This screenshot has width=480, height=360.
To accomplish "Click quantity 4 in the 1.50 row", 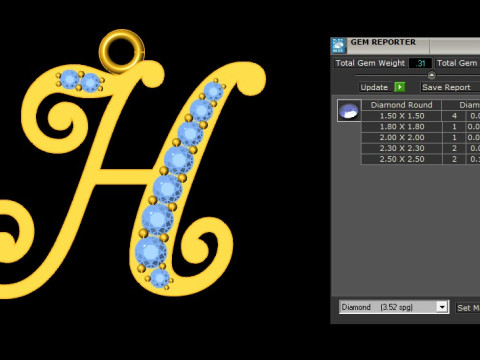I will point(454,116).
